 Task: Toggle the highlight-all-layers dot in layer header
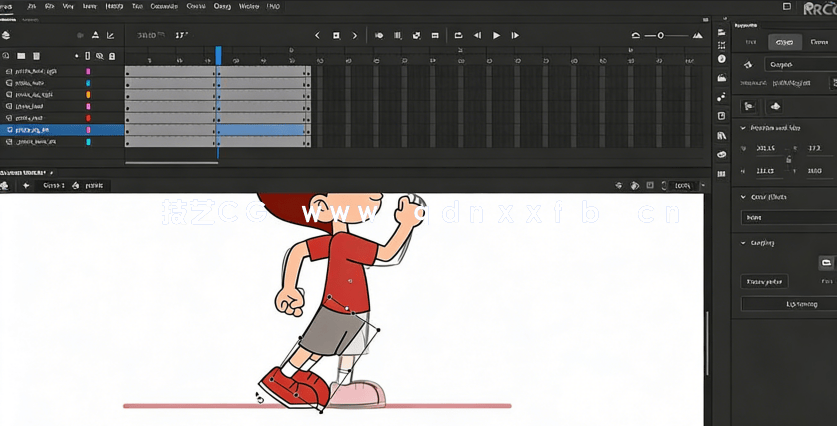tap(77, 56)
